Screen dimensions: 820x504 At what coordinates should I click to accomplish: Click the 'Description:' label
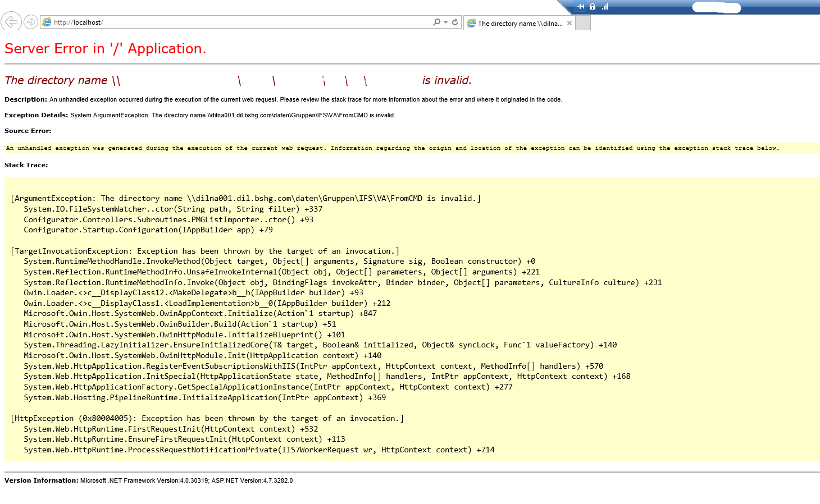pyautogui.click(x=26, y=99)
